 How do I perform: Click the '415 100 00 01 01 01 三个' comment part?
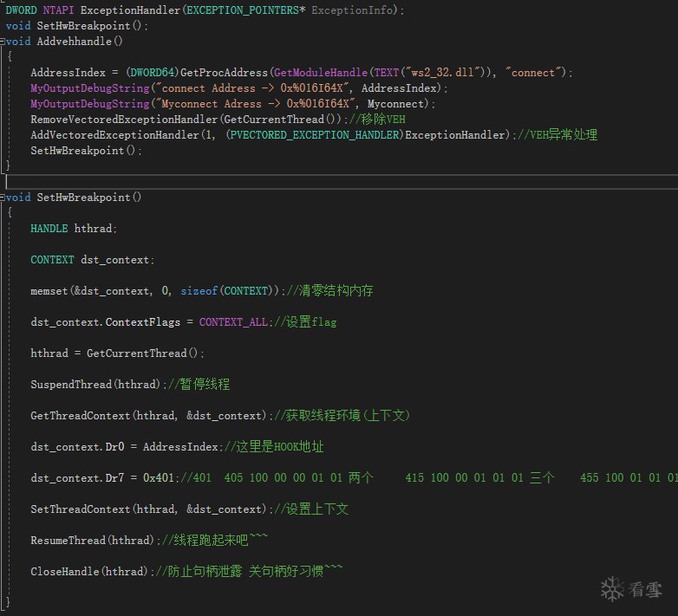[x=479, y=477]
